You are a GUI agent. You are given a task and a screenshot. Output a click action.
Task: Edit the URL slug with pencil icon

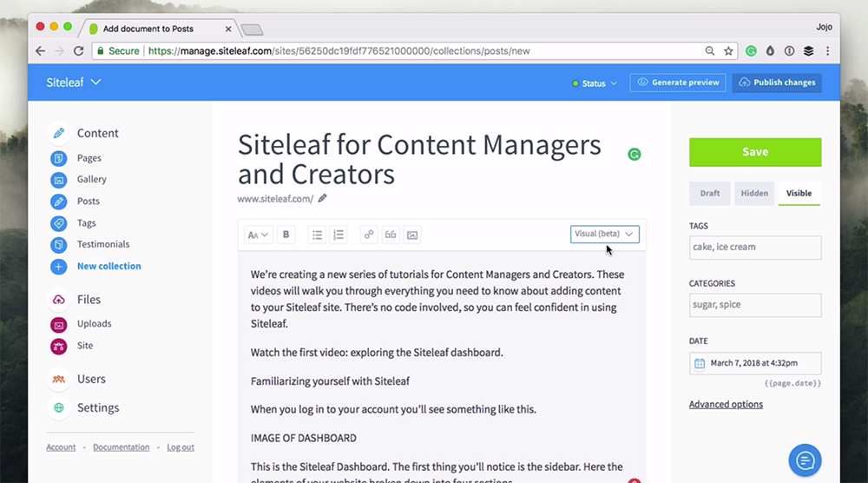(323, 198)
